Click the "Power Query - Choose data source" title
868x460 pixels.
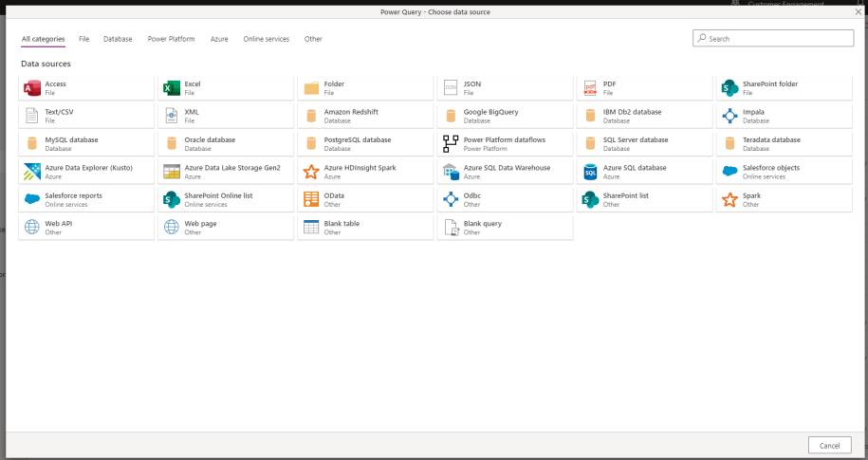435,11
